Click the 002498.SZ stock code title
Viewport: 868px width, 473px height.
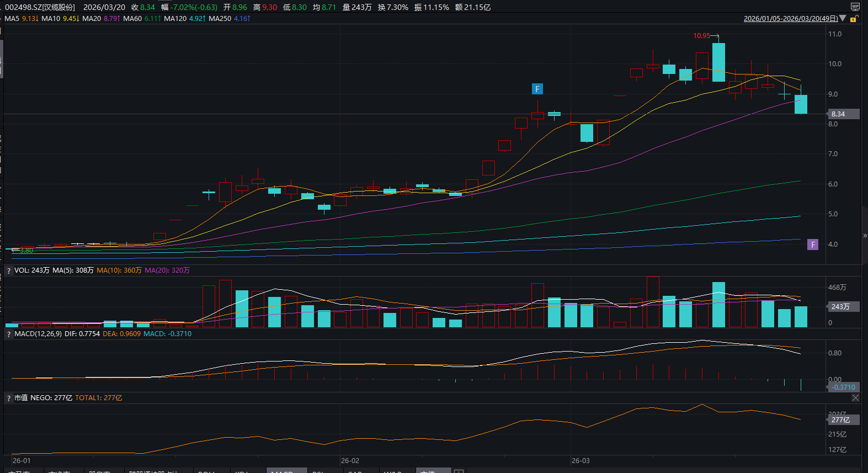pyautogui.click(x=40, y=7)
